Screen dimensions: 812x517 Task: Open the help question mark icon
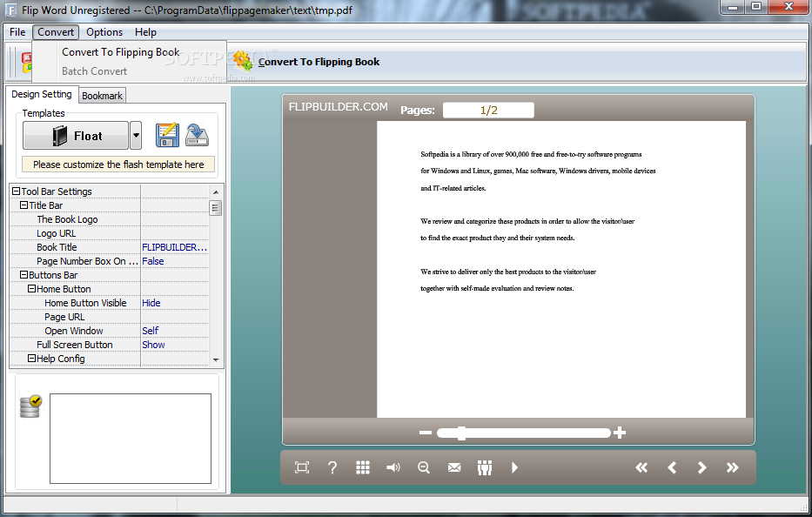pos(332,467)
